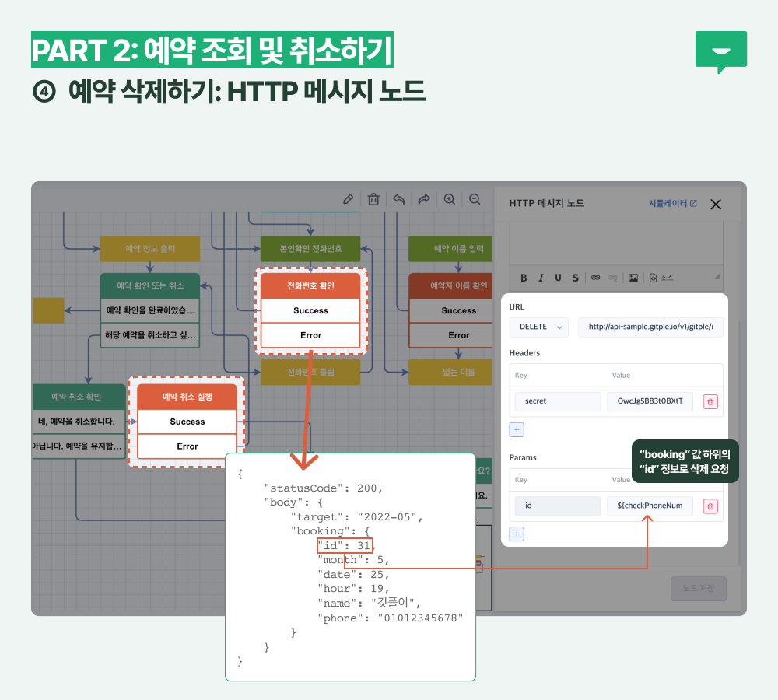
Task: Select the 예약 취소 실행 node
Action: (187, 397)
